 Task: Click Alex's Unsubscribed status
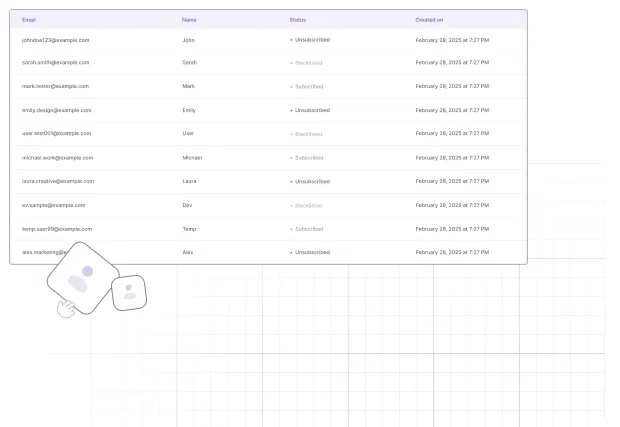[311, 252]
